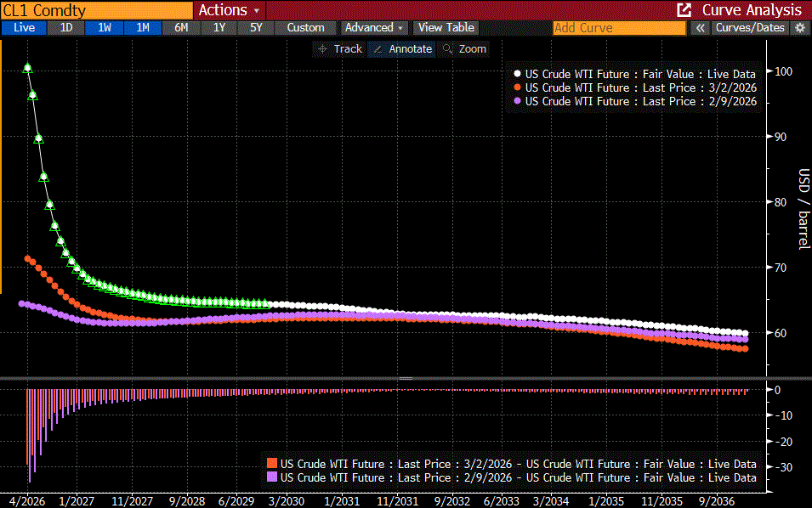Toggle the 1M comparison period
This screenshot has width=812, height=508.
[x=143, y=27]
